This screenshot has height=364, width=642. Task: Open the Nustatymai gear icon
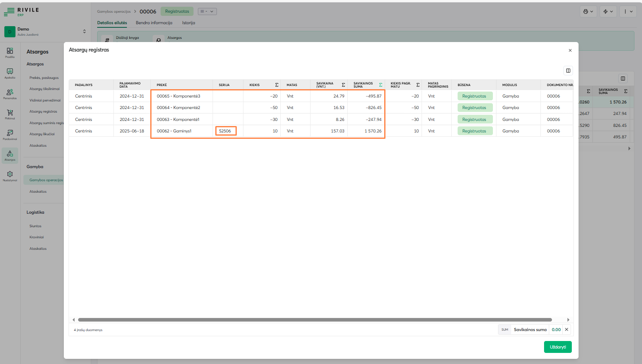click(10, 176)
